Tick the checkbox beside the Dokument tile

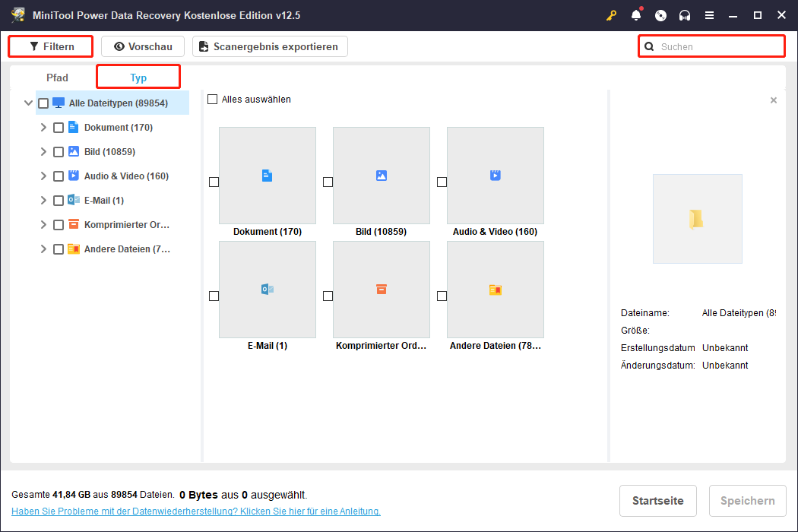pyautogui.click(x=214, y=182)
